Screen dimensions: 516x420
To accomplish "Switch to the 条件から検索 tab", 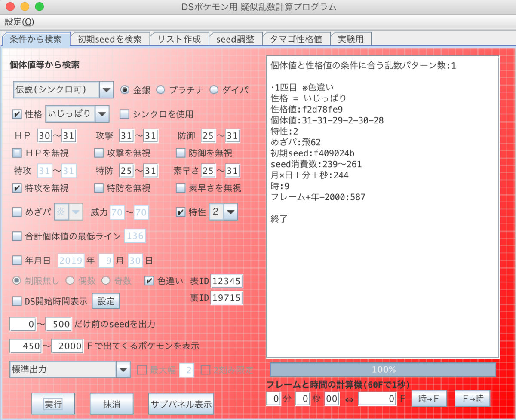I will (37, 39).
